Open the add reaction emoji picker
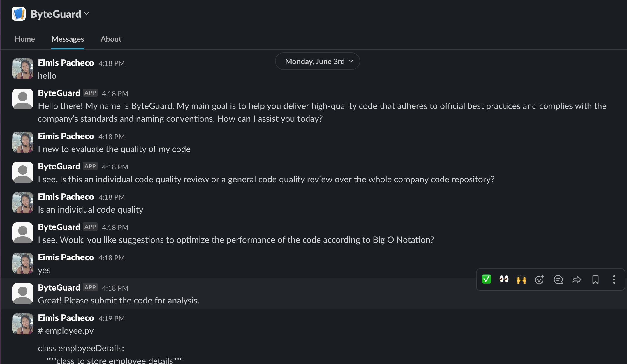 [x=539, y=280]
